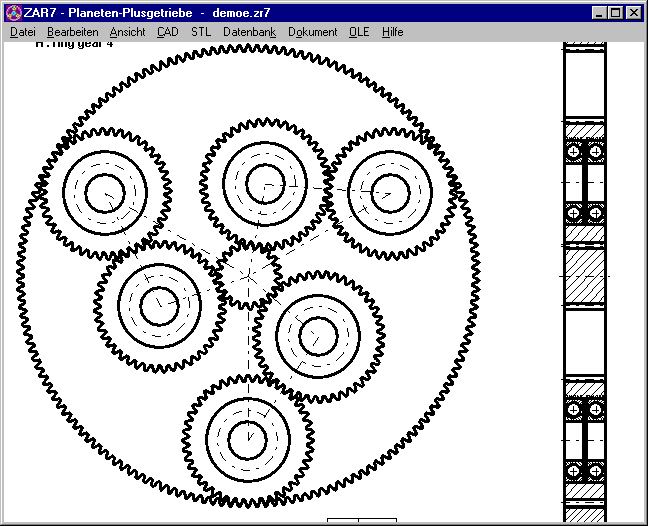Viewport: 648px width, 526px height.
Task: Maximize the ZAR7 window
Action: click(615, 13)
